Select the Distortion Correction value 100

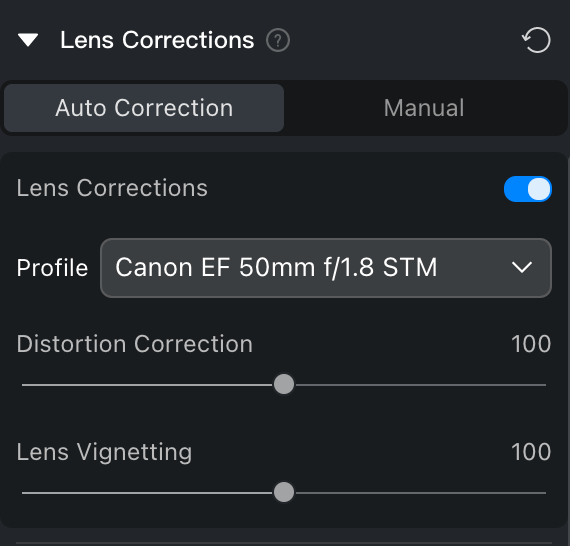[531, 344]
